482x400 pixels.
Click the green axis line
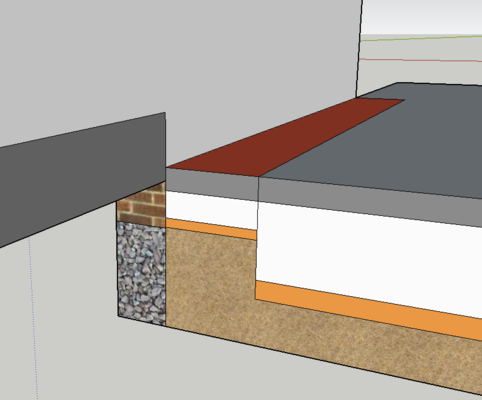[422, 38]
